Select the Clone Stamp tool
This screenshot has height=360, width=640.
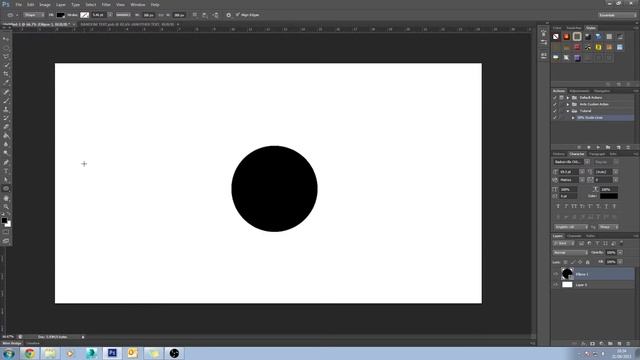coord(6,109)
